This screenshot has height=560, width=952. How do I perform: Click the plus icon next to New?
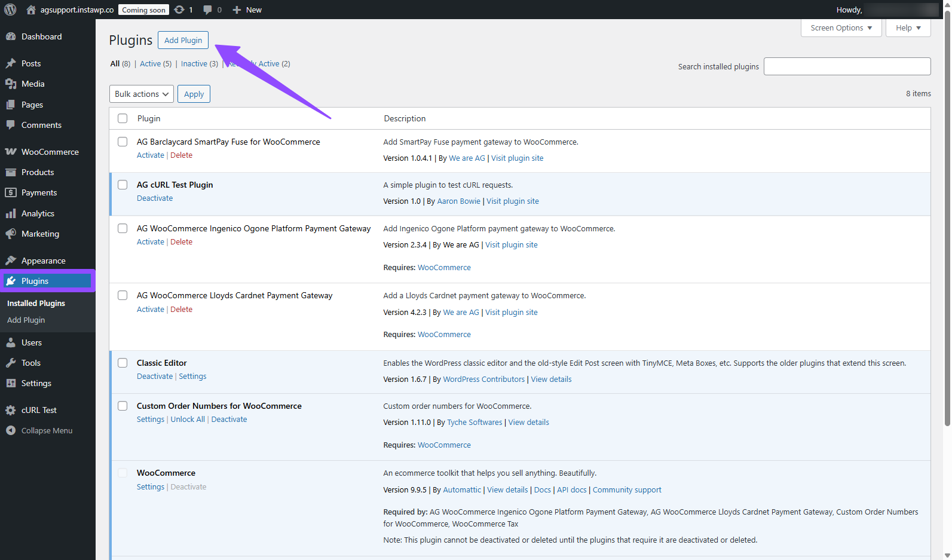point(237,10)
